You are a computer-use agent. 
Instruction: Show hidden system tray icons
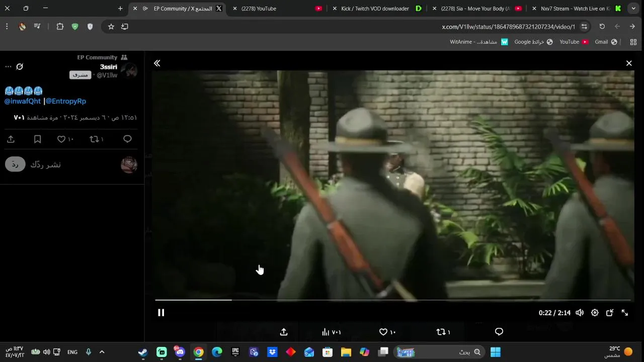pos(102,352)
